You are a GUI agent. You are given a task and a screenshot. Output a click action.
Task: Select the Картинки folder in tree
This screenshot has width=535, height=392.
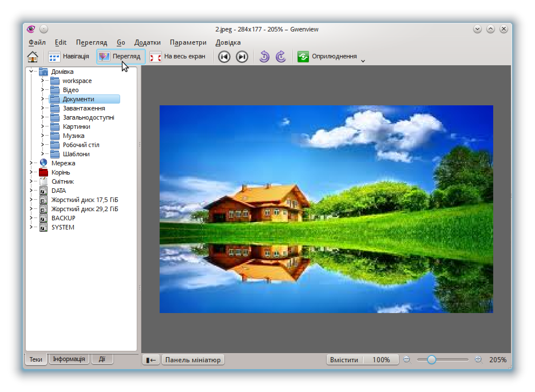click(76, 126)
